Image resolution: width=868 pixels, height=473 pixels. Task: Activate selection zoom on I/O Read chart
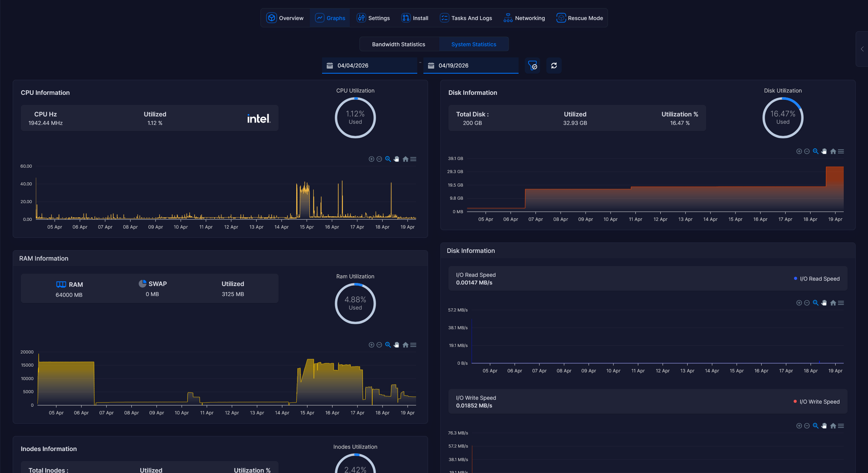pos(816,303)
